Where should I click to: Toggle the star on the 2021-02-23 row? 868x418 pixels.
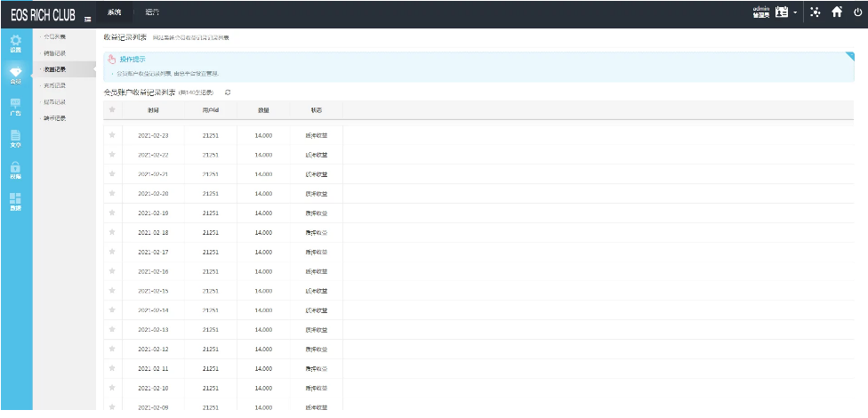(x=112, y=135)
